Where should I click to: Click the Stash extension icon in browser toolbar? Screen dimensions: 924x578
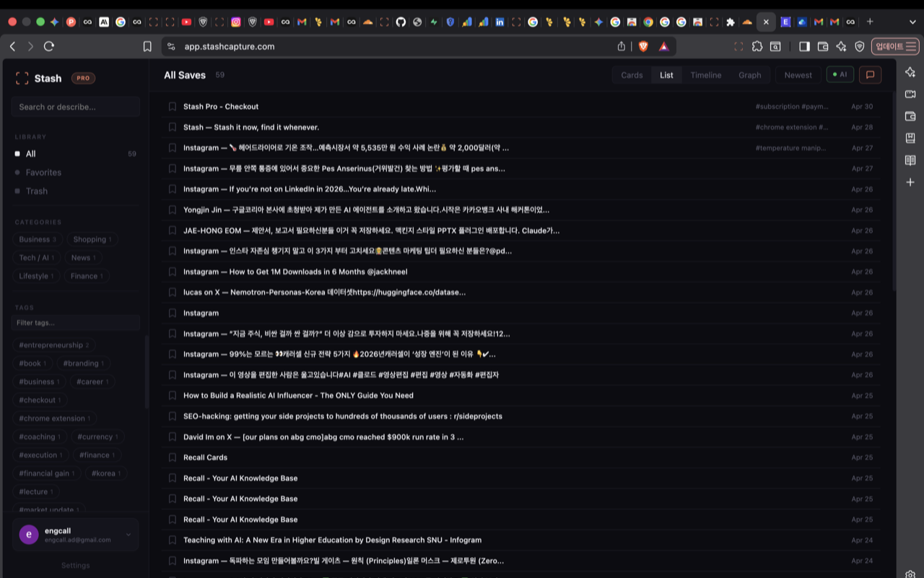click(738, 46)
